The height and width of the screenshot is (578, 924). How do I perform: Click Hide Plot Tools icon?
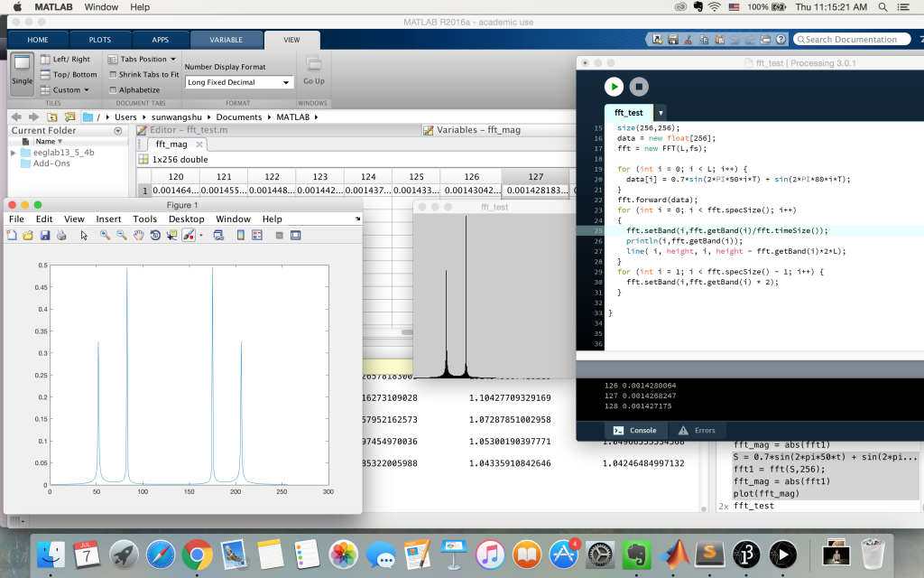(x=280, y=236)
